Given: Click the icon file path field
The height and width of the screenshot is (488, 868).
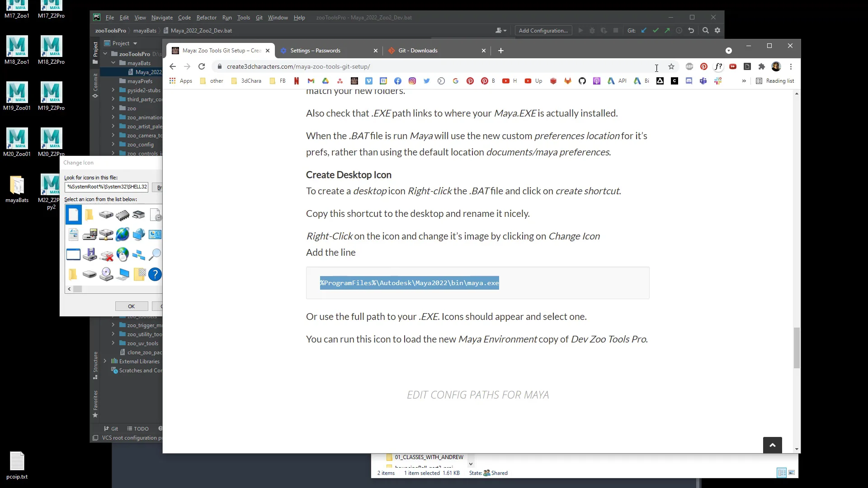Looking at the screenshot, I should point(107,187).
